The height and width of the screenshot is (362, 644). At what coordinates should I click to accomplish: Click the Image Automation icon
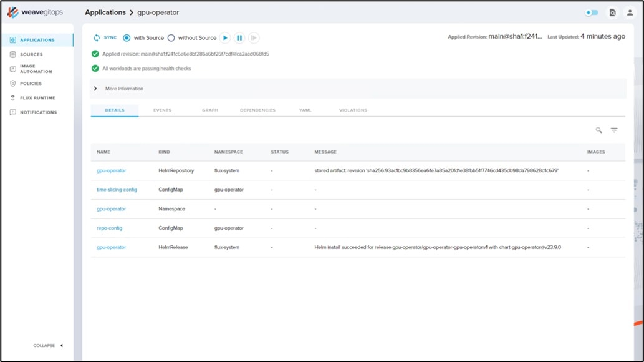click(12, 69)
